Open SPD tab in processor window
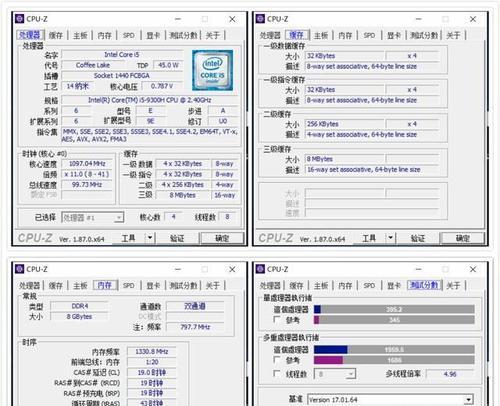This screenshot has height=406, width=500. point(129,35)
